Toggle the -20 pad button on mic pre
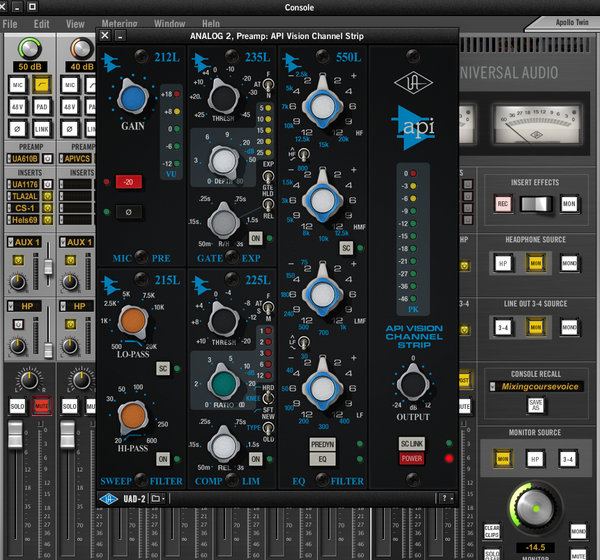Image resolution: width=600 pixels, height=560 pixels. (x=129, y=182)
